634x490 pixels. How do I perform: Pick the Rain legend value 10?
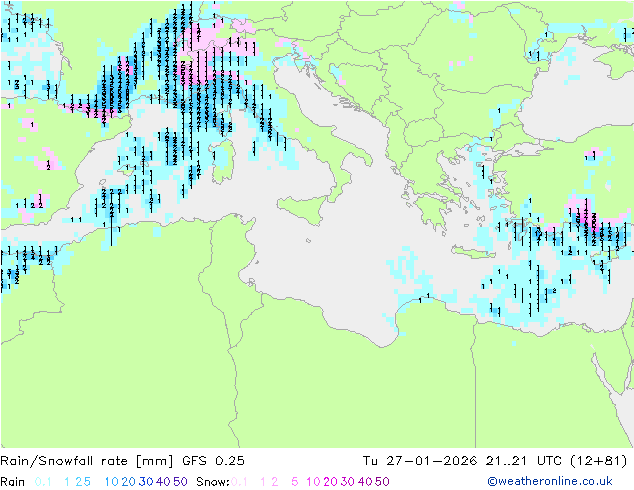[112, 482]
